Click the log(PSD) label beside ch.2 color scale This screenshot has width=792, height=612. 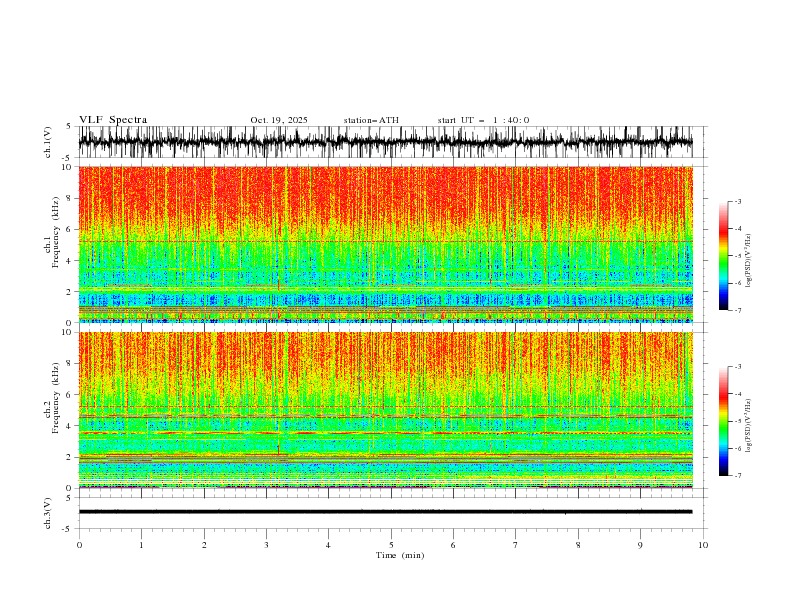tap(749, 426)
